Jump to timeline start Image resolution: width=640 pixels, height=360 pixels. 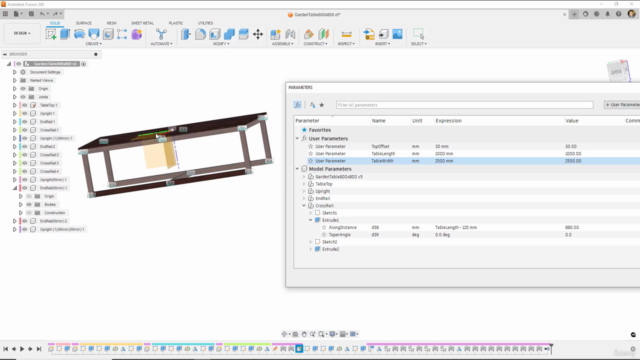point(6,349)
